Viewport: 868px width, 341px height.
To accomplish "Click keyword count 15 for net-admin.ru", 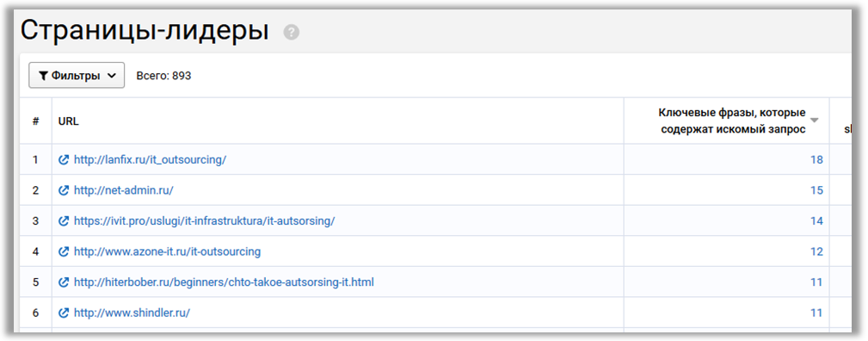I will click(816, 190).
